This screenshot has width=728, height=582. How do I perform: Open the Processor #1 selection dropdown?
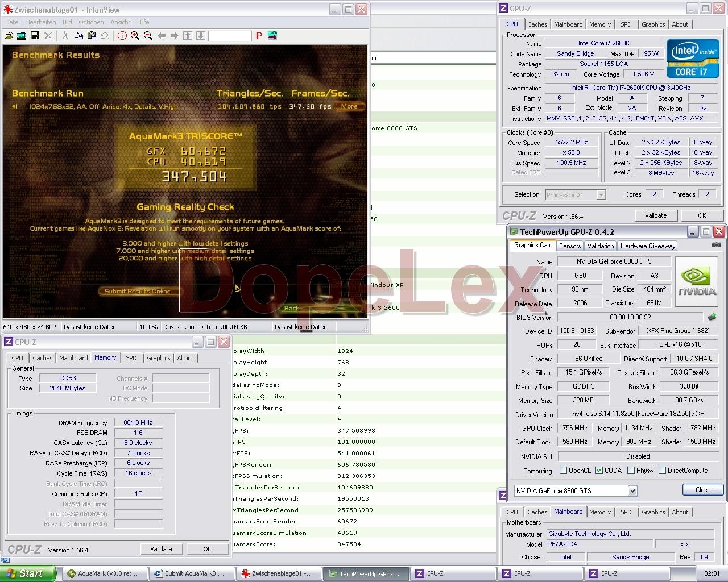tap(601, 195)
